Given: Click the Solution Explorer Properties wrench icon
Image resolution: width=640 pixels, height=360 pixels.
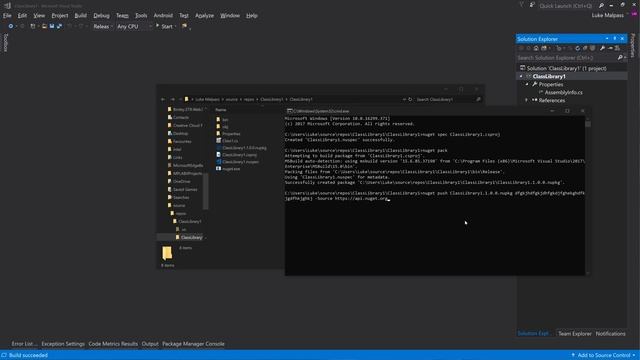Looking at the screenshot, I should point(602,48).
